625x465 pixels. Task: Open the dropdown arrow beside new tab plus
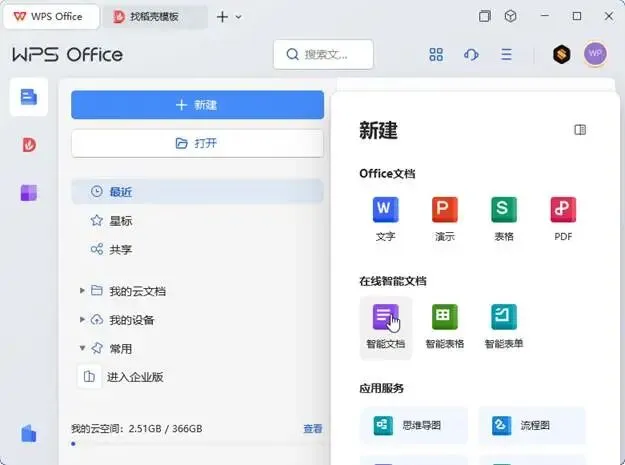pos(238,17)
